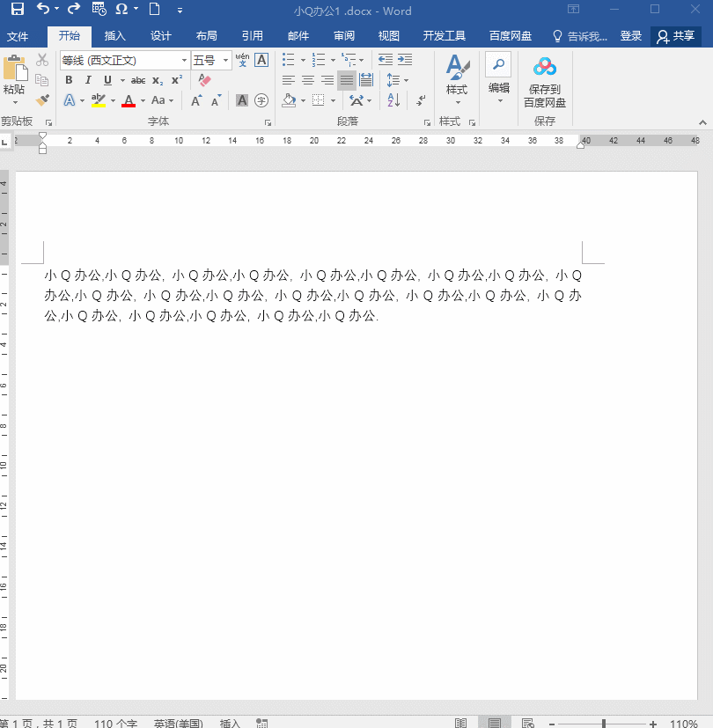Select the Italic formatting icon
This screenshot has height=728, width=713.
pyautogui.click(x=88, y=79)
